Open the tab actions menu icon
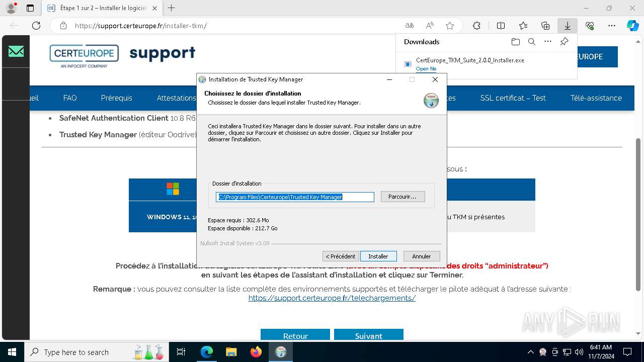Screen dimensions: 644x362 pyautogui.click(x=30, y=8)
